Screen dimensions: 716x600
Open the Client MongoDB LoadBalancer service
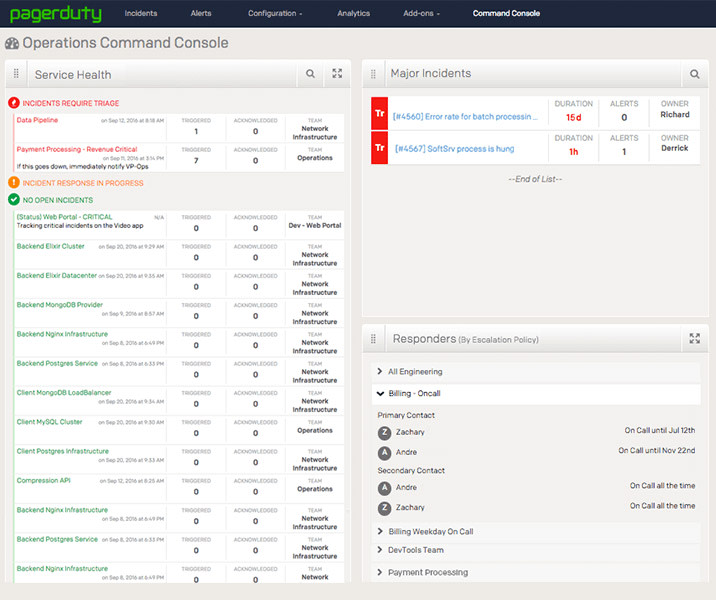click(64, 393)
